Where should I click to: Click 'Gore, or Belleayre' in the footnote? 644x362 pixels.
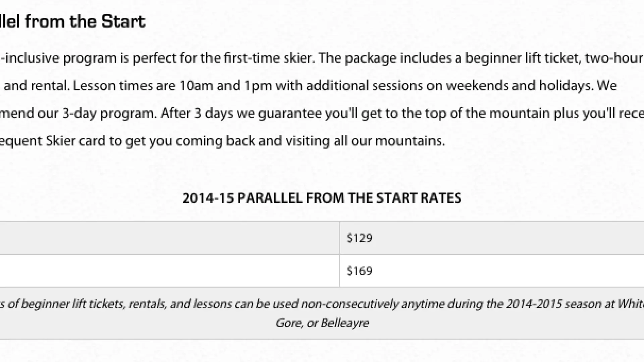pyautogui.click(x=322, y=323)
